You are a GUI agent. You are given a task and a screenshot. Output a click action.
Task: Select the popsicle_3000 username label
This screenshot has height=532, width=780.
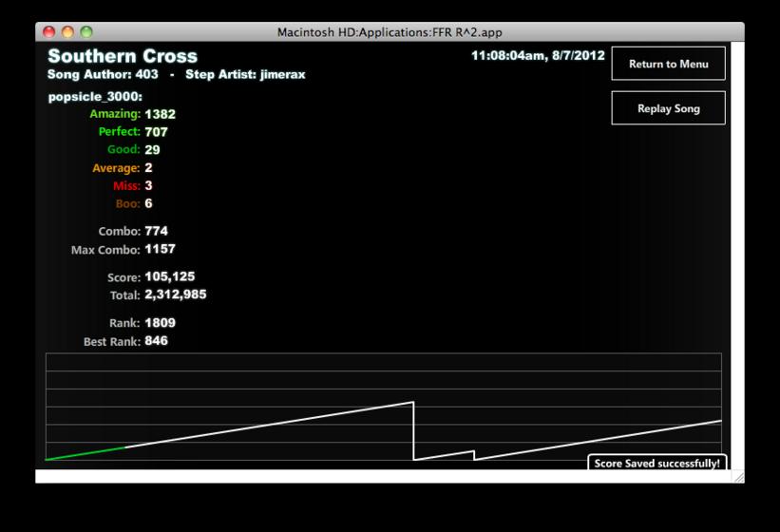[95, 97]
